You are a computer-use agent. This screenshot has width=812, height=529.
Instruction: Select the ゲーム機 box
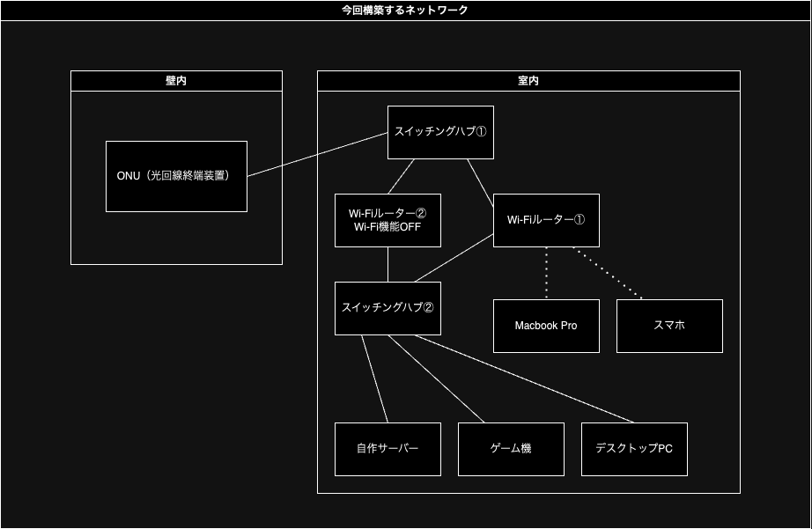pyautogui.click(x=511, y=449)
